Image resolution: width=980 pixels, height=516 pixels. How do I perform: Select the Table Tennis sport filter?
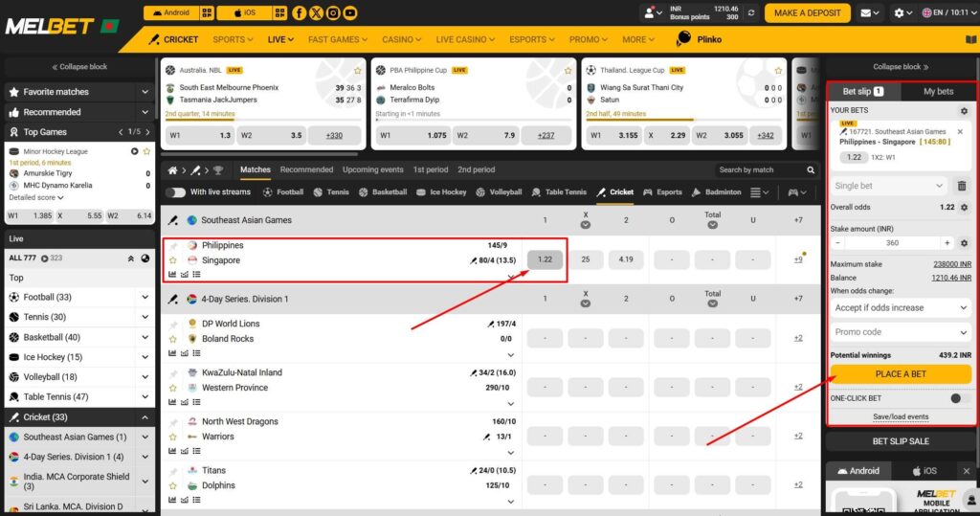(x=559, y=192)
